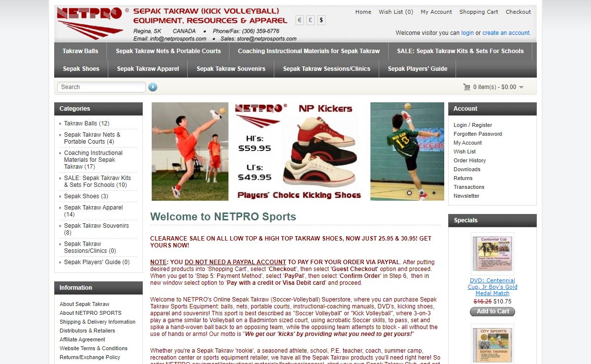Viewport: 591px width, 364px height.
Task: Click into the Search field
Action: point(101,87)
